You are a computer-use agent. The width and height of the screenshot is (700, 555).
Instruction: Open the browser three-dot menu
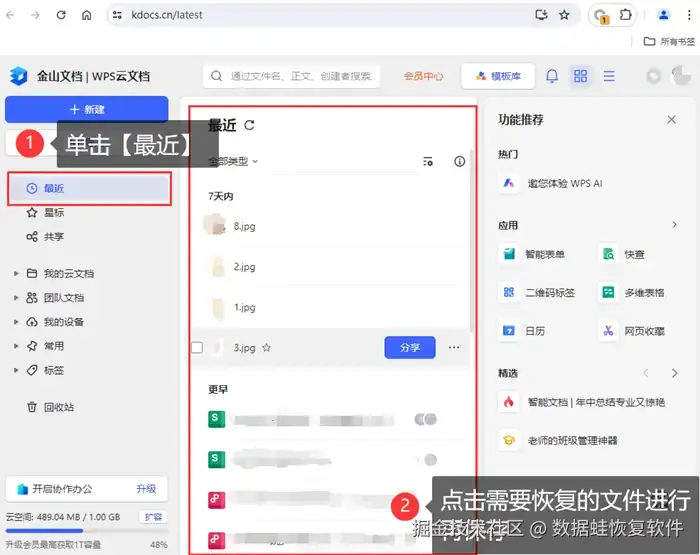(689, 15)
